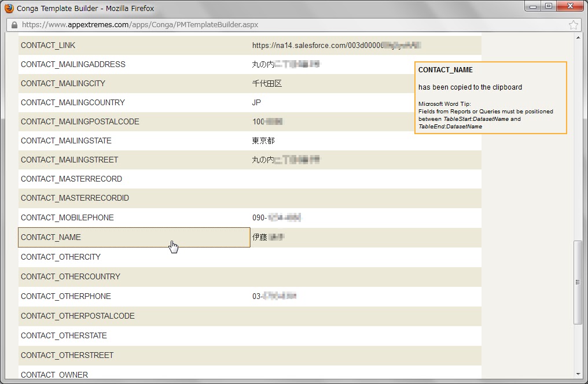Click the 東京都 mailing state value
Screen dimensions: 588x384
coord(263,141)
